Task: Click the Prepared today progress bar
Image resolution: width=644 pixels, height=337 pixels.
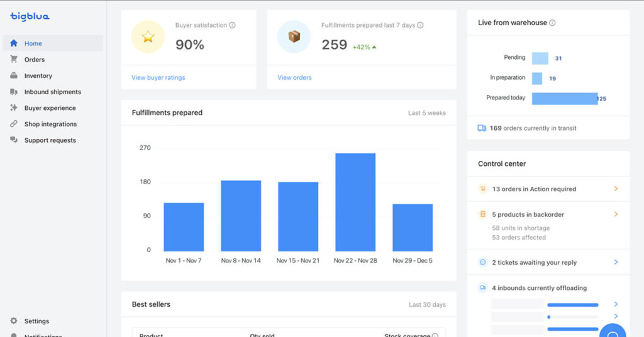Action: [x=564, y=99]
